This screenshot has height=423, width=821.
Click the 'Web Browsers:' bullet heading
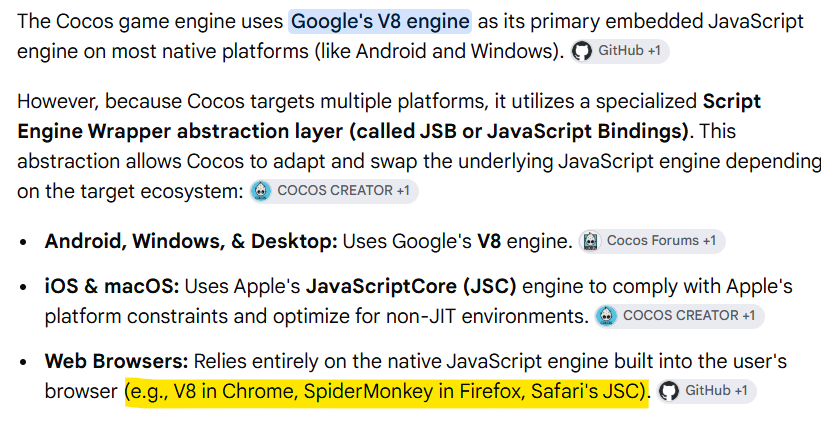point(116,361)
